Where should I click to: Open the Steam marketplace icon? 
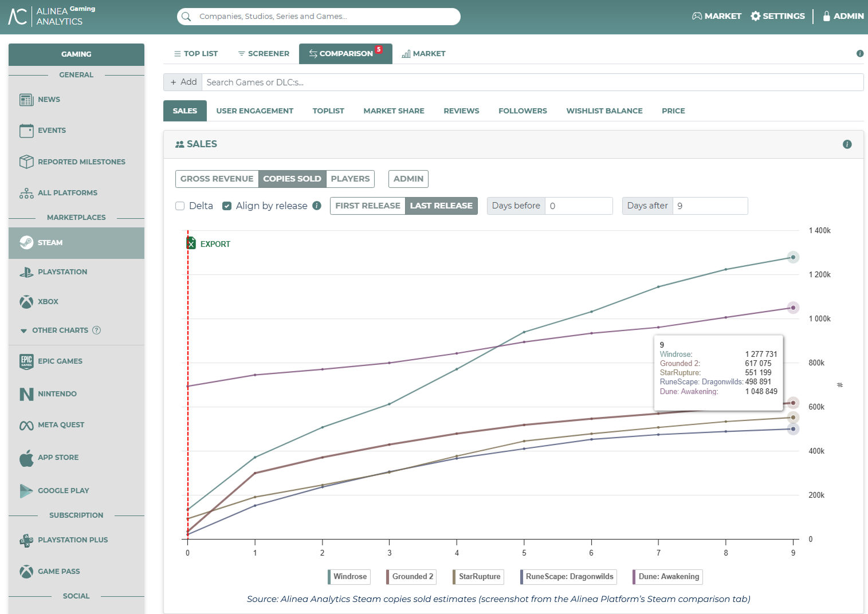click(26, 243)
